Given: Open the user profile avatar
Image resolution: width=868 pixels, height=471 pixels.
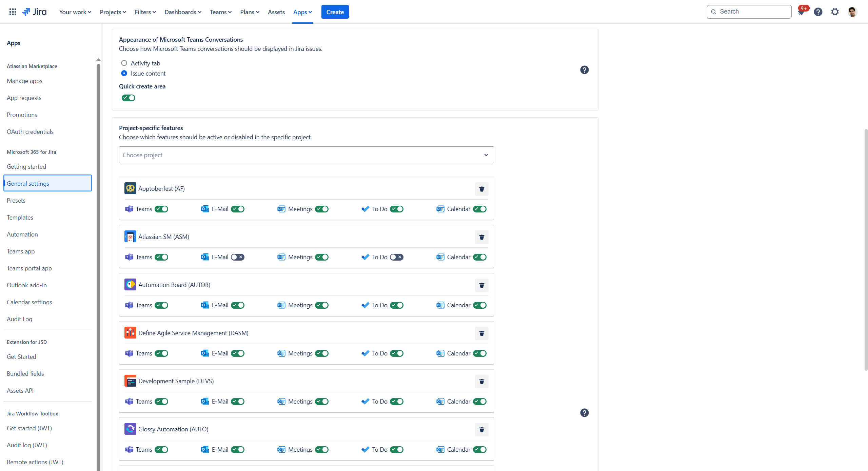Looking at the screenshot, I should pos(852,12).
